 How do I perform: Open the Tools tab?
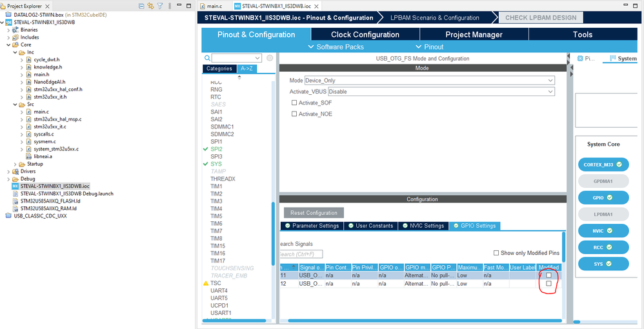tap(583, 34)
